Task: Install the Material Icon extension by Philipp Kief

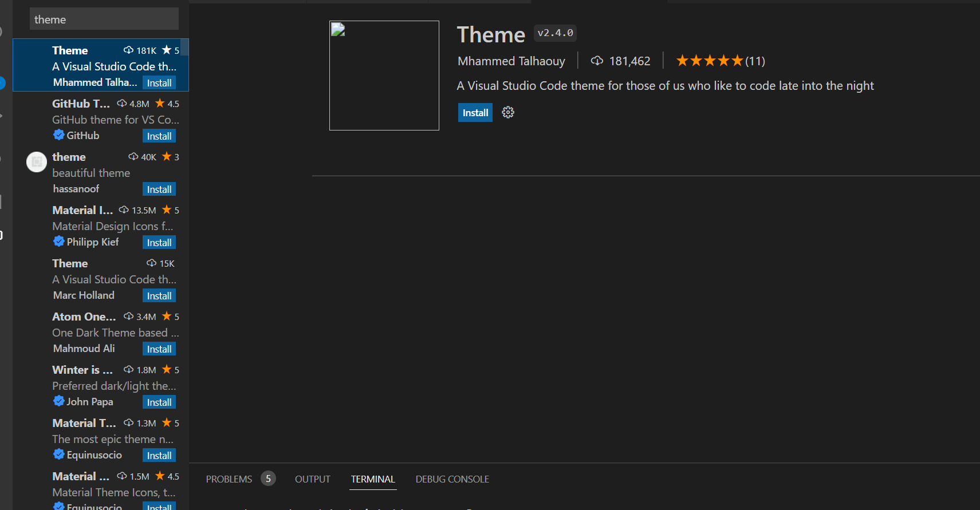Action: point(159,243)
